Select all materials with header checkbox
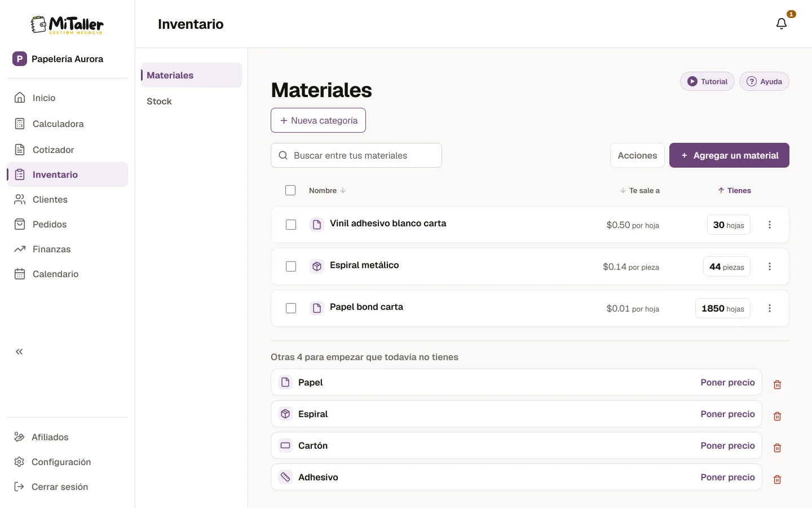Viewport: 812px width, 508px height. pos(290,190)
